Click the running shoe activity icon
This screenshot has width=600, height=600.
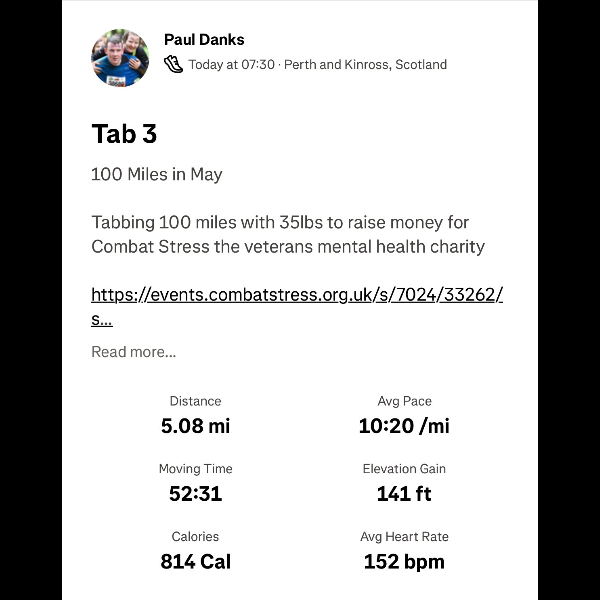[x=173, y=64]
